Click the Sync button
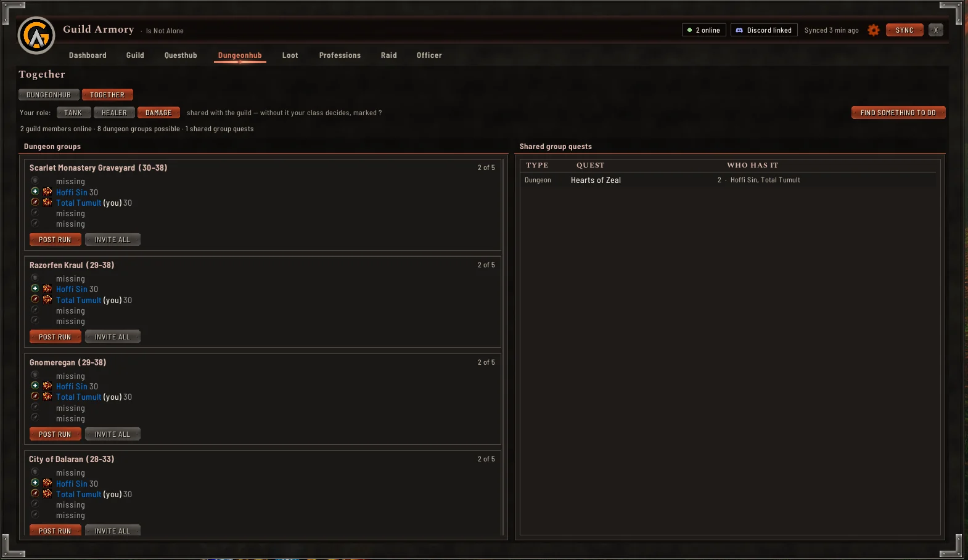 904,30
